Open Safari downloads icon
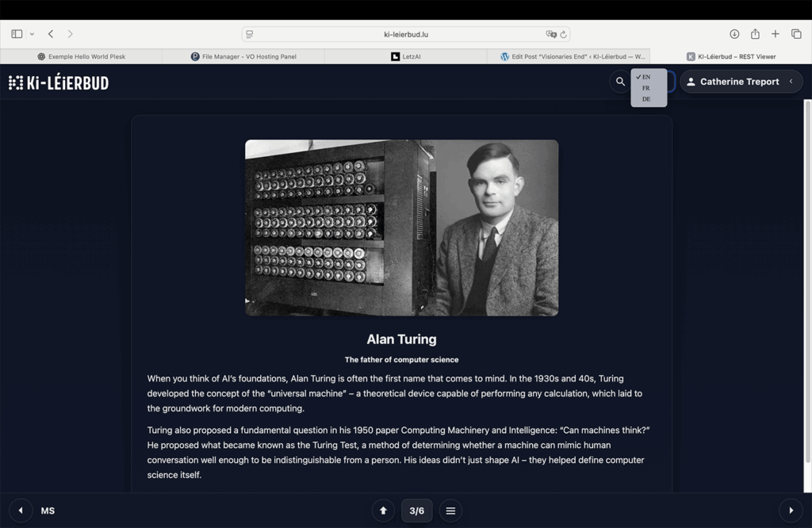Viewport: 812px width, 528px height. (x=734, y=34)
